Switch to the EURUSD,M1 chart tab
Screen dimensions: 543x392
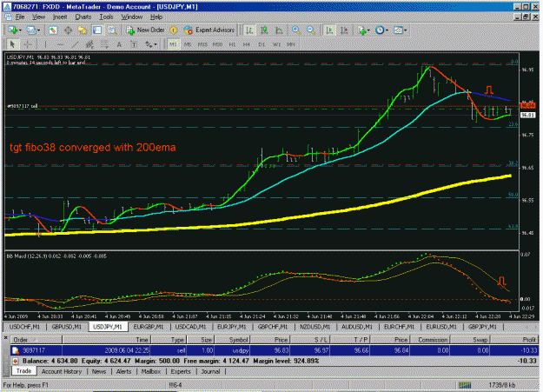pyautogui.click(x=440, y=327)
